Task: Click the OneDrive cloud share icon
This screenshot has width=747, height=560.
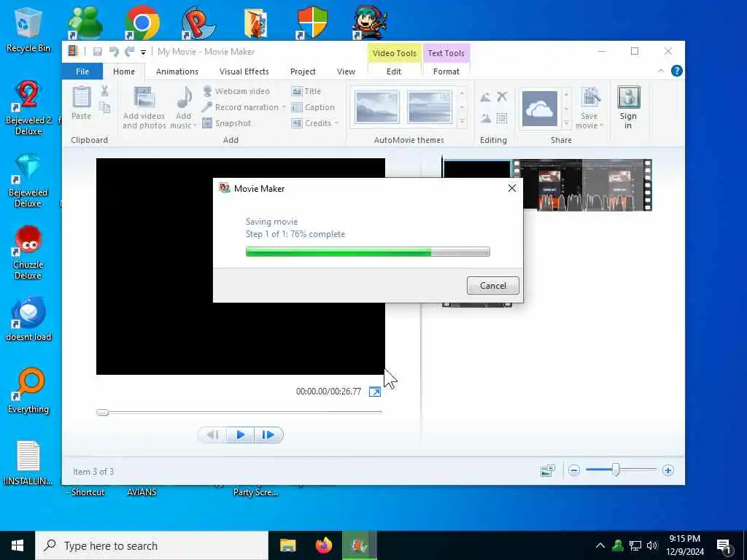Action: [539, 109]
